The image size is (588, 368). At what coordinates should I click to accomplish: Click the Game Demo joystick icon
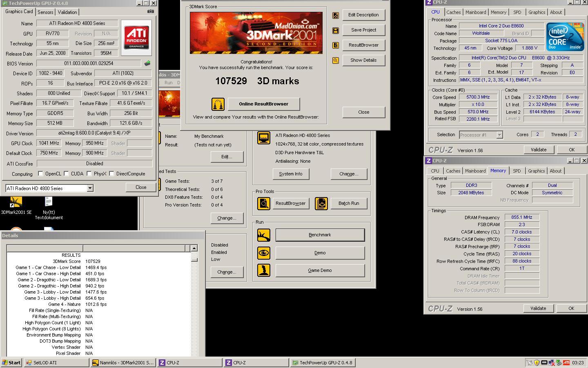tap(264, 270)
